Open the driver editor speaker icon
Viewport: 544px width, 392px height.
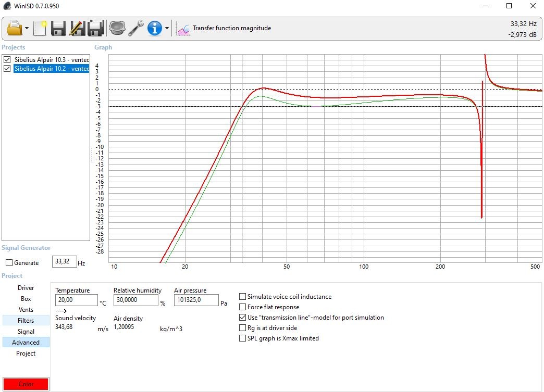coord(117,28)
